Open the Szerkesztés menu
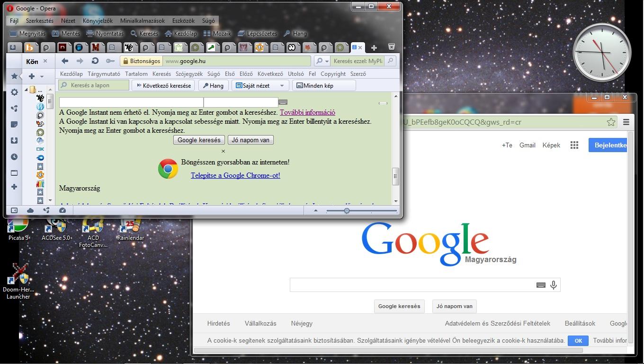Viewport: 644px width, 364px height. pos(40,21)
